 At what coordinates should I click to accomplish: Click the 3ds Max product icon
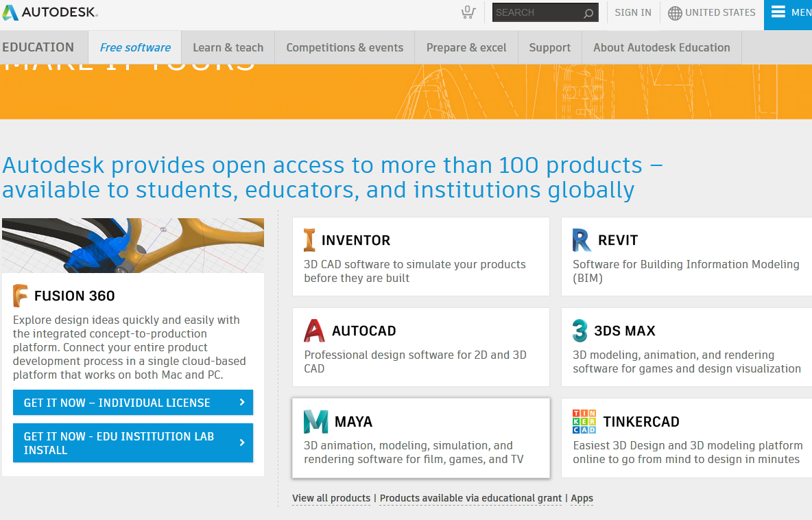tap(580, 331)
